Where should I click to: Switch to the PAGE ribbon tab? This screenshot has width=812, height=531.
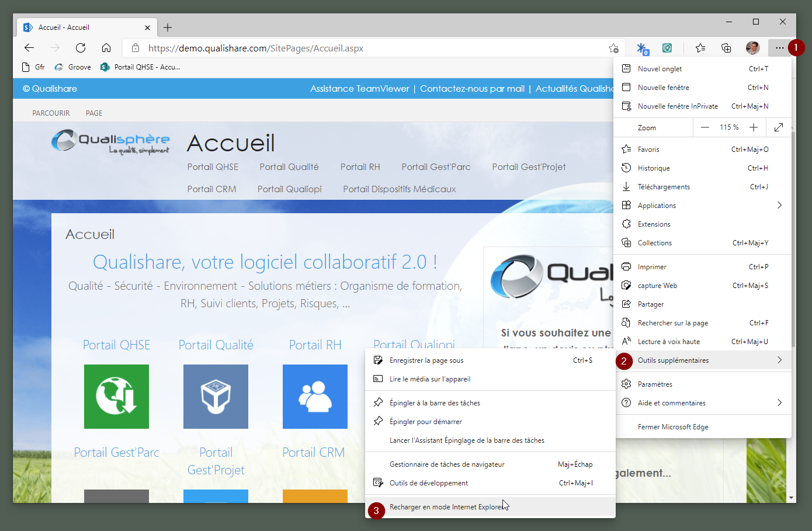(94, 113)
